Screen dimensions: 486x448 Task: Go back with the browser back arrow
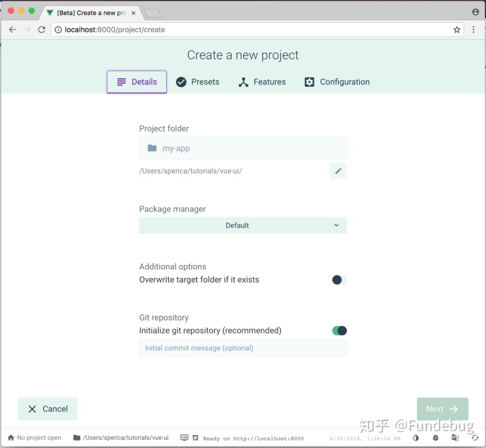[x=12, y=30]
